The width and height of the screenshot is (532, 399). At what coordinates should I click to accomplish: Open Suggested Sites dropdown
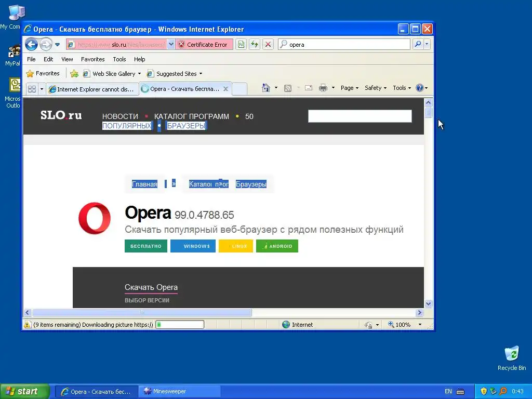pos(175,74)
